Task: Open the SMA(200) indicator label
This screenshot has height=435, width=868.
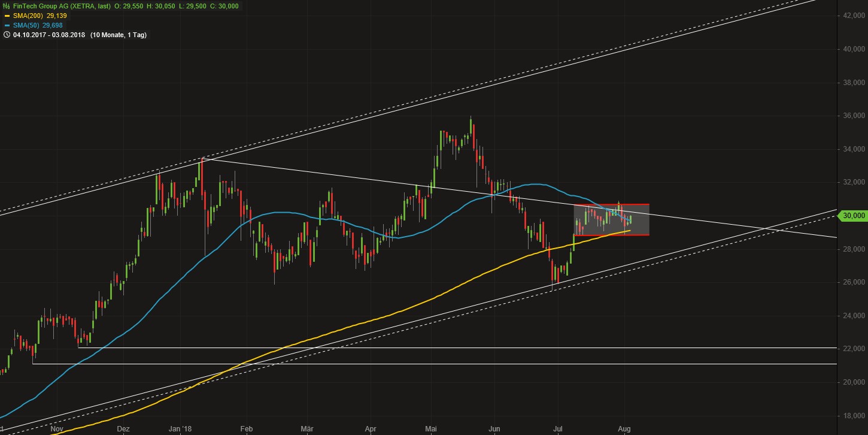Action: (x=25, y=16)
